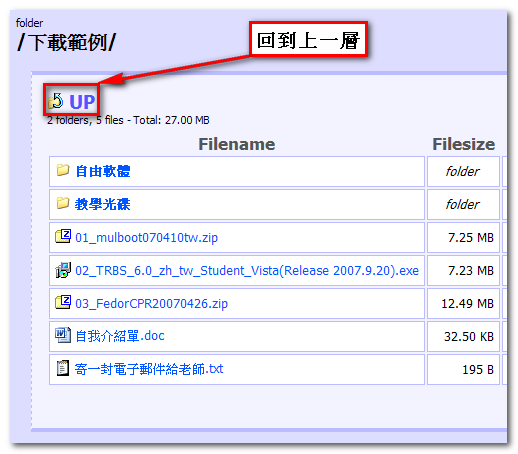
Task: Click folder icon beside 自由軟體
Action: (x=63, y=170)
